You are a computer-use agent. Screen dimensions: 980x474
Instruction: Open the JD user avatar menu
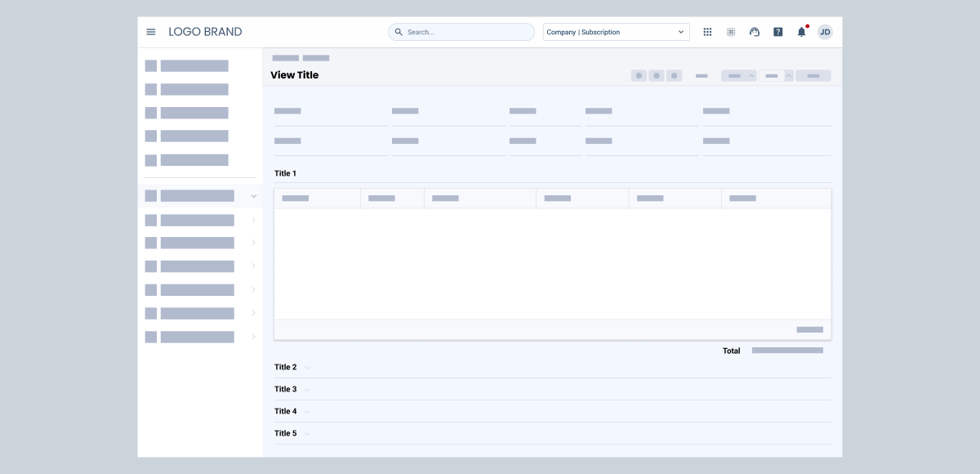tap(825, 32)
